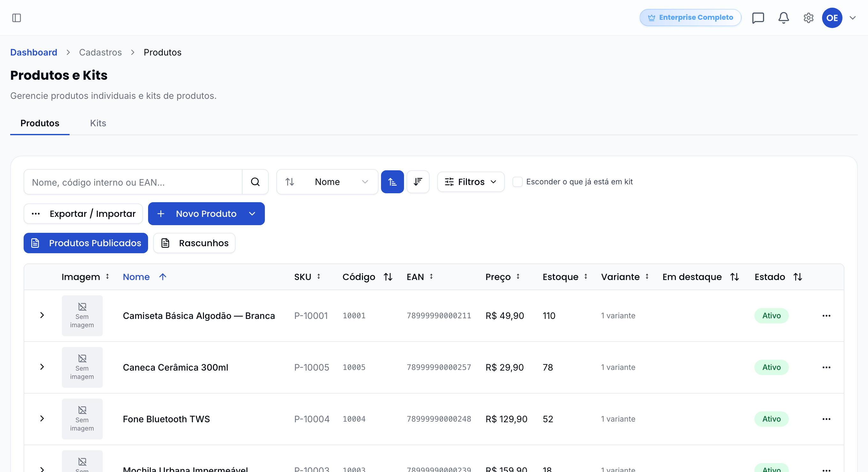Expand user account menu chevron
This screenshot has height=472, width=868.
[x=852, y=18]
